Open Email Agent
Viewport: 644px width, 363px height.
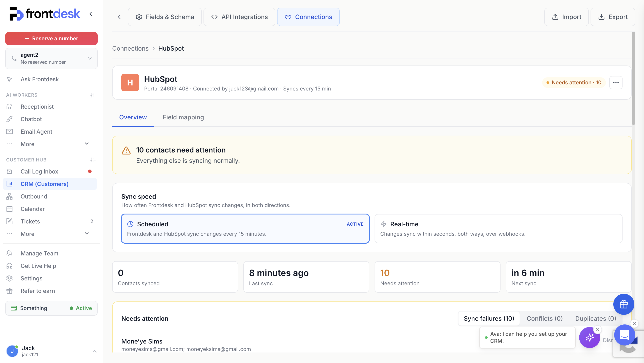[x=36, y=131]
